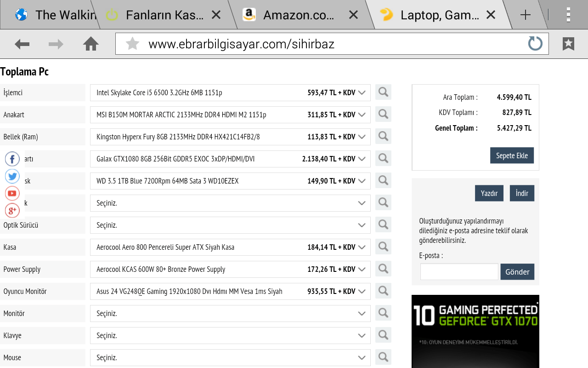The height and width of the screenshot is (368, 588).
Task: Open the İşlemci dropdown showing Intel Skylake i5
Action: [230, 92]
